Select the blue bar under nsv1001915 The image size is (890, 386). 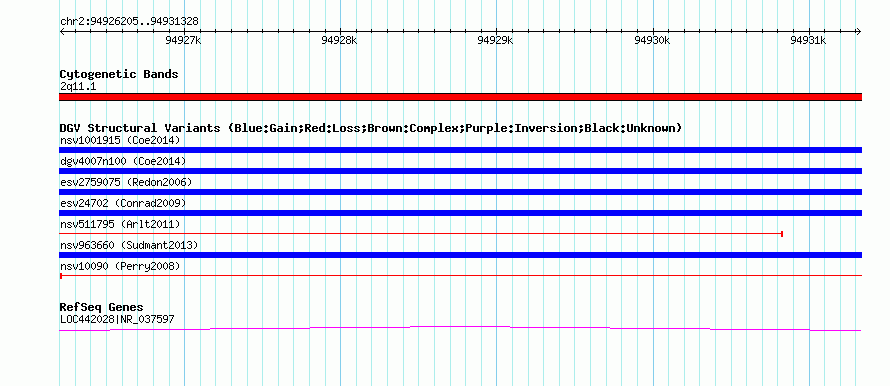pos(460,150)
